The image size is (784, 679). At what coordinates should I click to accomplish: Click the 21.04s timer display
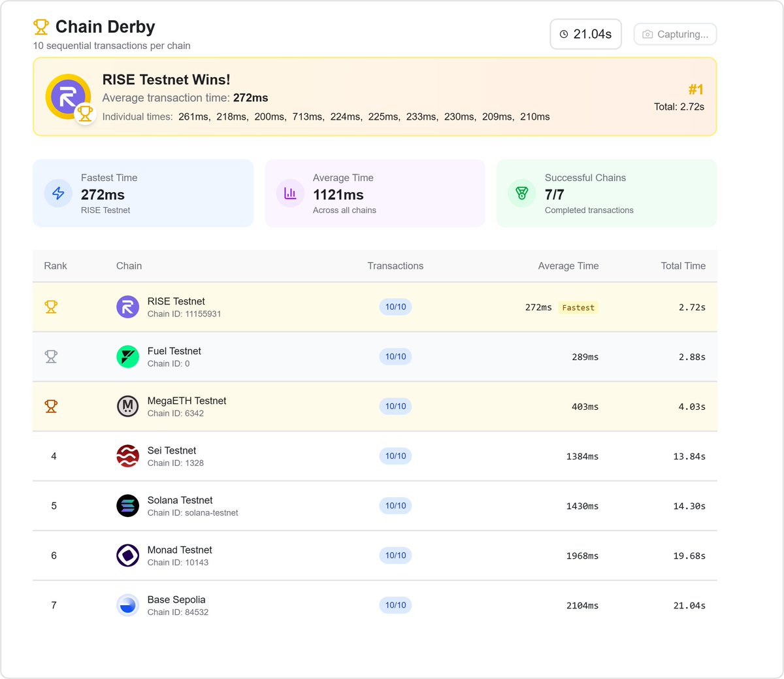585,34
